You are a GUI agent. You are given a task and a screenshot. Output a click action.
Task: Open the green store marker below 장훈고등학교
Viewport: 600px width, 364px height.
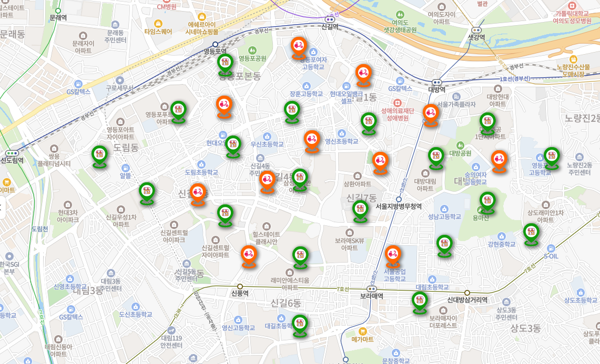292,111
